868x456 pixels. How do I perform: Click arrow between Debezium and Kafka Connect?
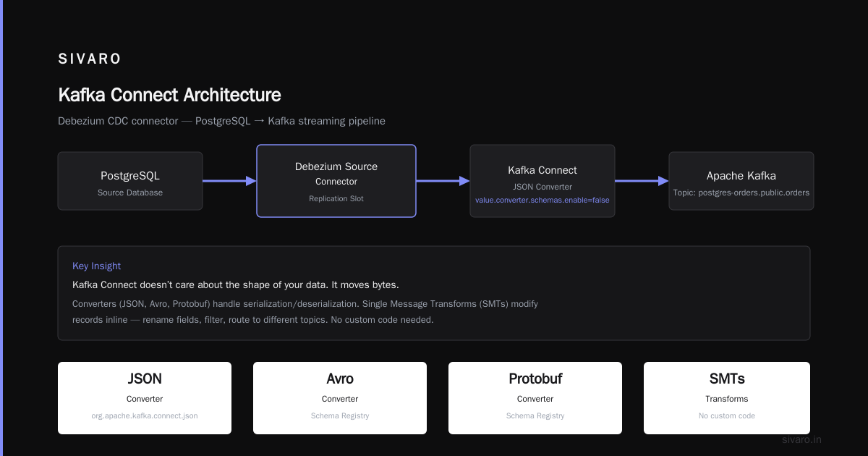click(x=443, y=181)
